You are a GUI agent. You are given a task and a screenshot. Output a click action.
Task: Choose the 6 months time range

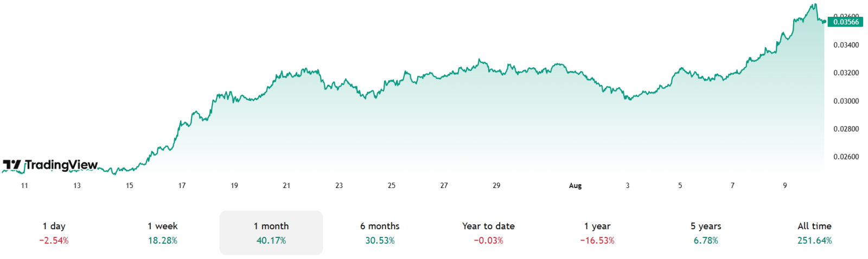[x=380, y=232]
